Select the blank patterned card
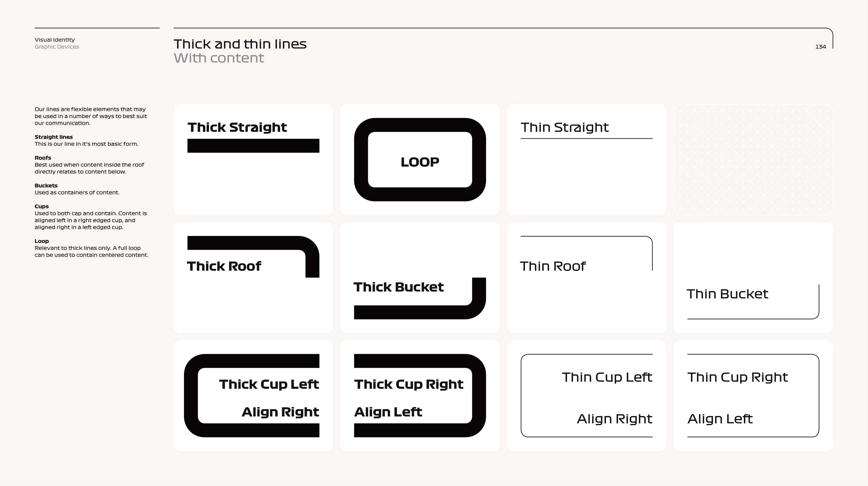This screenshot has width=868, height=486. point(753,159)
